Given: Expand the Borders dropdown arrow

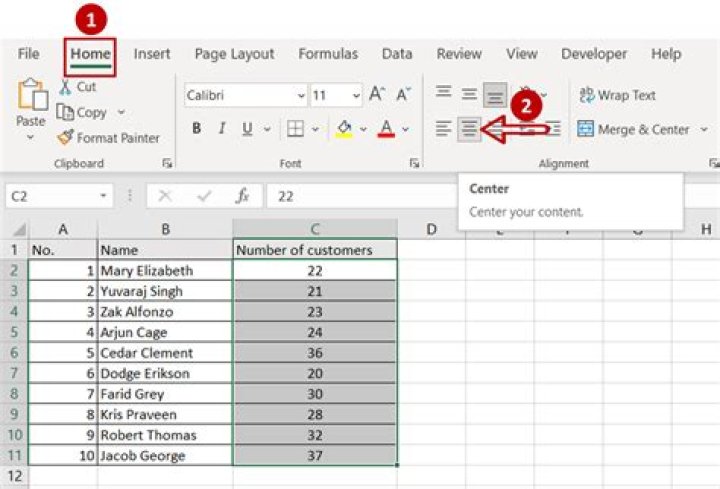Looking at the screenshot, I should pyautogui.click(x=315, y=129).
